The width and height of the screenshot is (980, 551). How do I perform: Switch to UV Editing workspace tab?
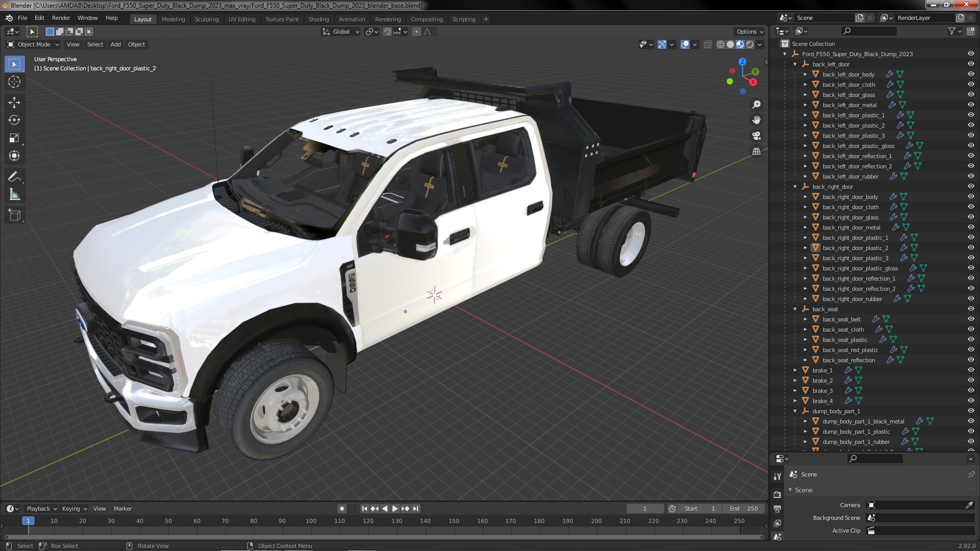point(242,19)
